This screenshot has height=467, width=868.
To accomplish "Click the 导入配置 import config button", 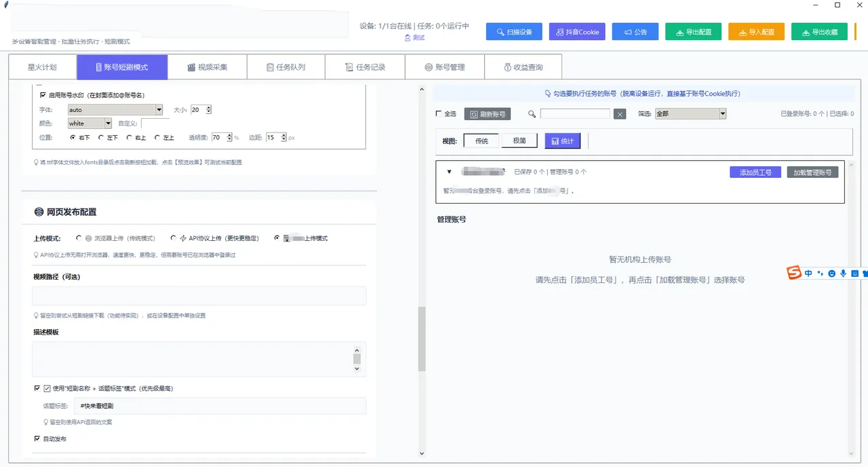I will tap(757, 32).
